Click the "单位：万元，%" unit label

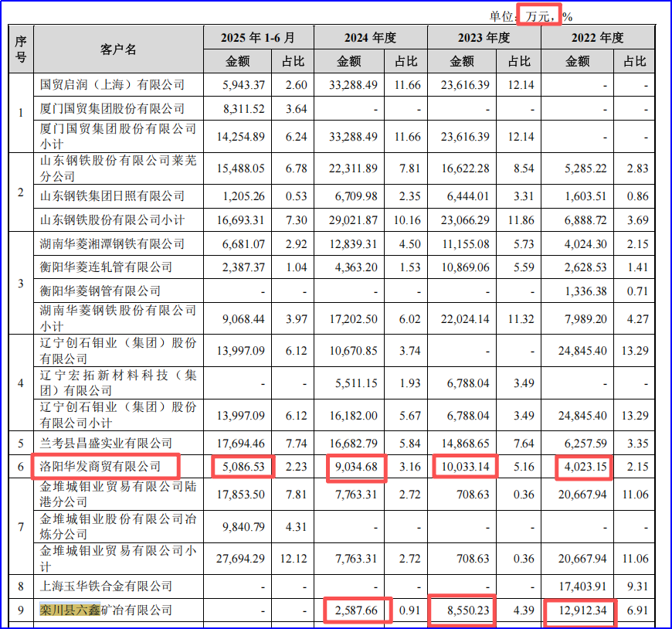[531, 16]
